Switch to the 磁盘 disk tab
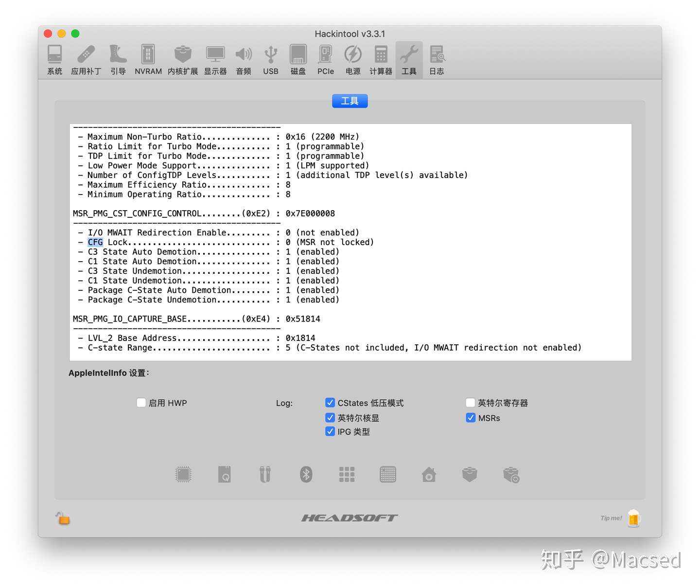The width and height of the screenshot is (700, 588). coord(297,58)
